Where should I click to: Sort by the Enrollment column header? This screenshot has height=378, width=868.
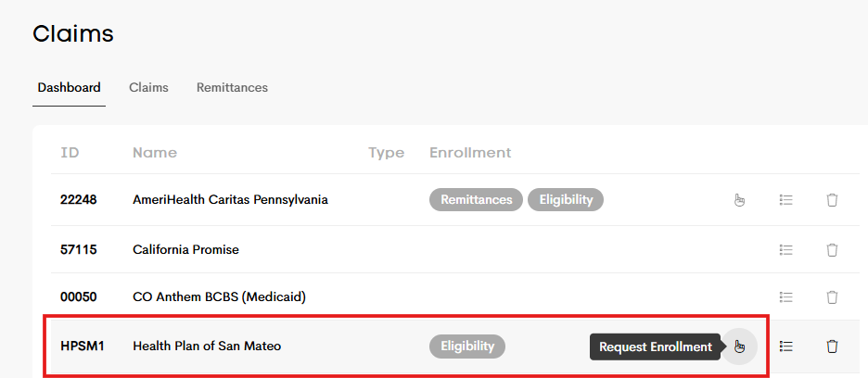pyautogui.click(x=470, y=153)
